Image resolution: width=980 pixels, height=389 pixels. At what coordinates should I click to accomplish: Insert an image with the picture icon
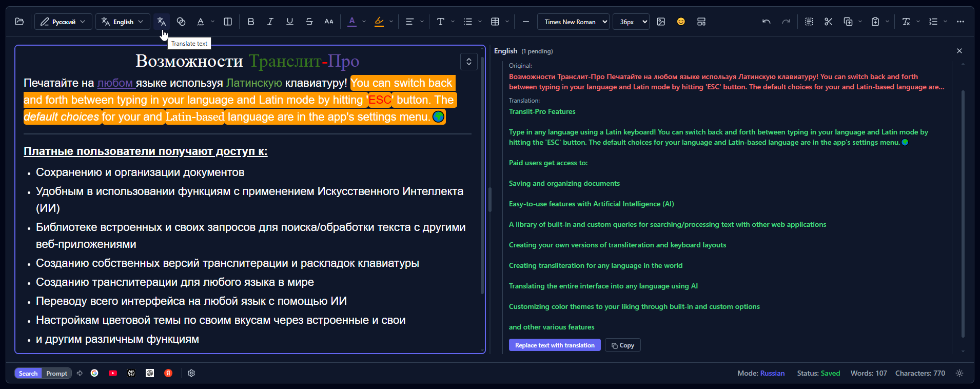tap(661, 22)
